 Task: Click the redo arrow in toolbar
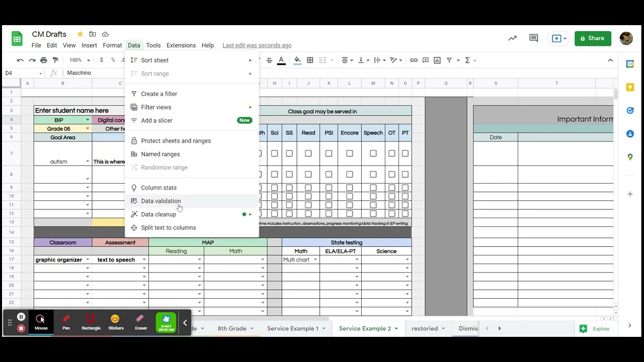(x=32, y=60)
